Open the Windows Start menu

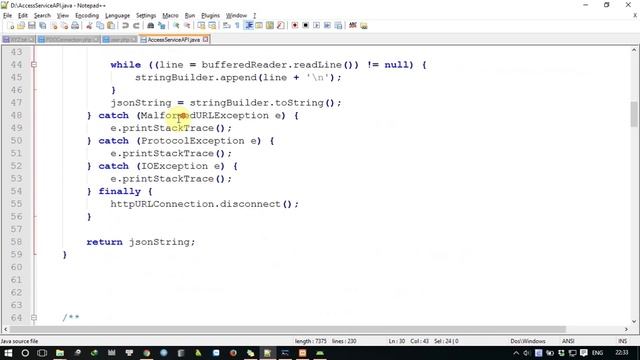8,353
